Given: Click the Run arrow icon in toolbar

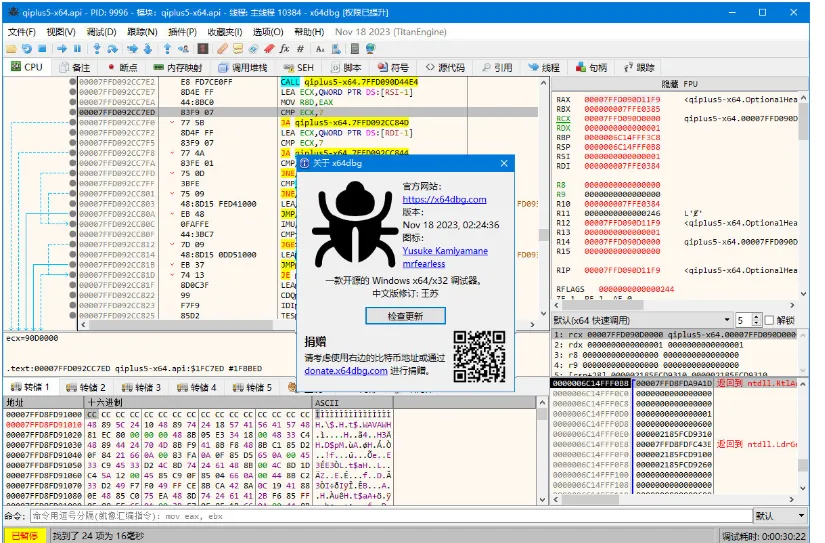Looking at the screenshot, I should (x=62, y=49).
